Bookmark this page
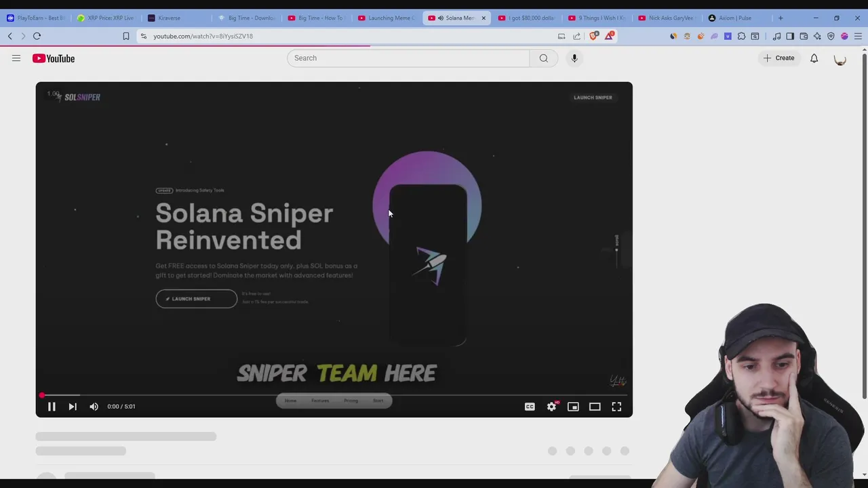The image size is (868, 488). (x=126, y=36)
